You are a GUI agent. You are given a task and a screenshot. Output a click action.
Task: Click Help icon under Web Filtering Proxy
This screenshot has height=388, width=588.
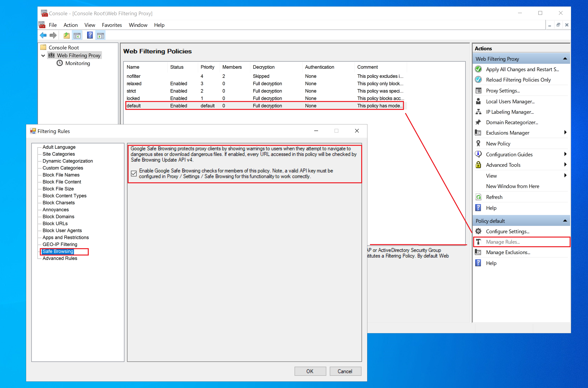(x=478, y=208)
